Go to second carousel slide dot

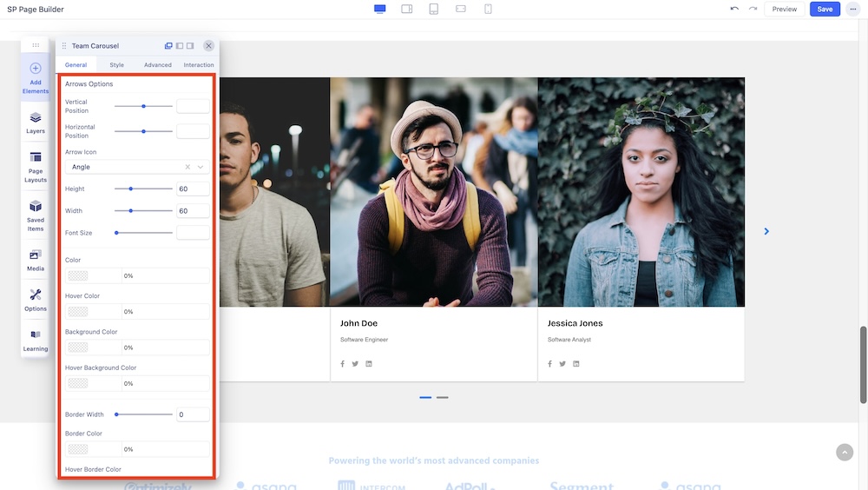tap(443, 397)
